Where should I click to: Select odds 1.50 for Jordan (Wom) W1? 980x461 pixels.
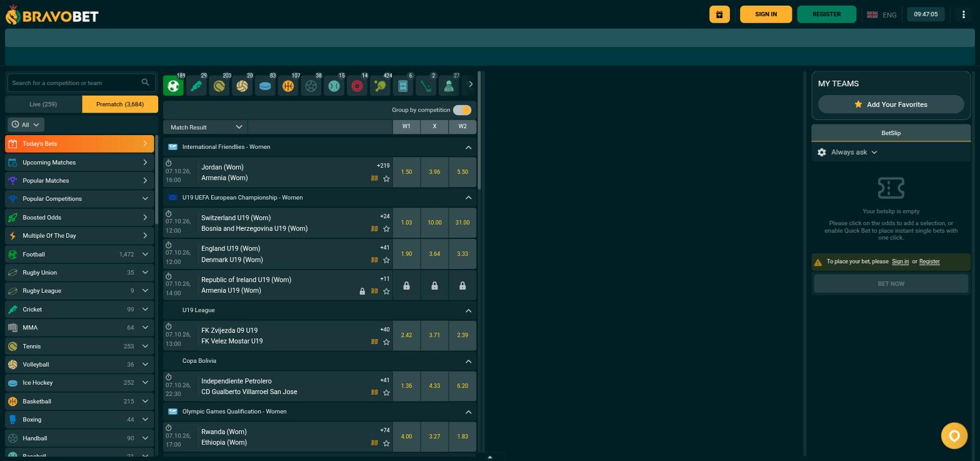[406, 172]
